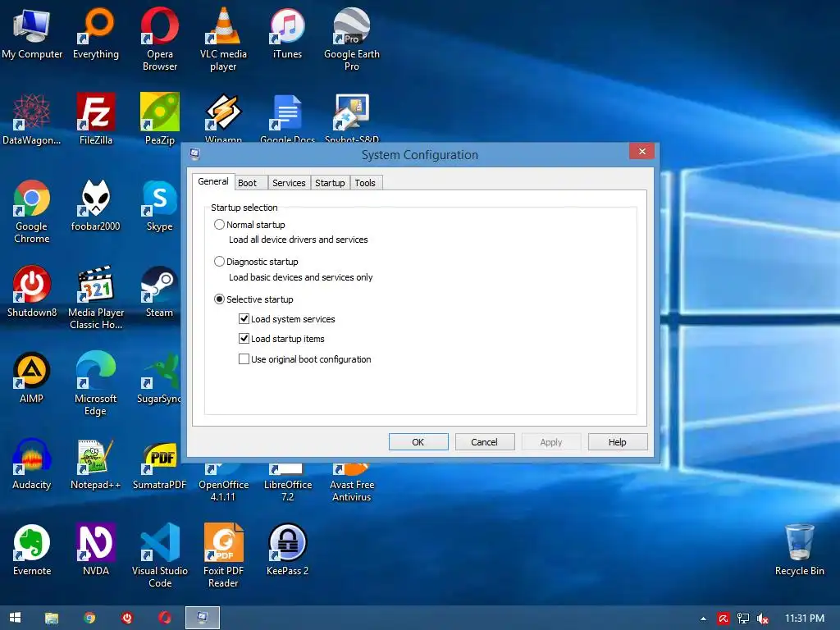Uncheck Load system services
This screenshot has height=630, width=840.
click(244, 319)
